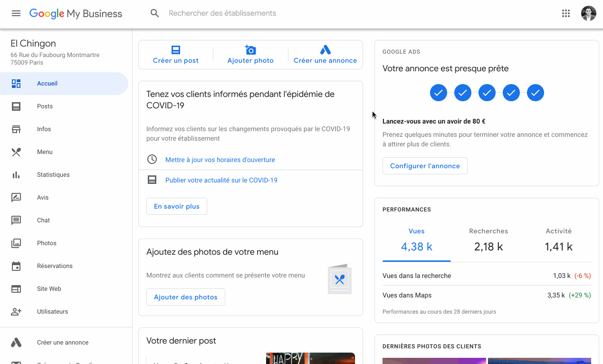Click the Posts sidebar icon
Viewport: 603px width, 364px height.
(x=16, y=106)
